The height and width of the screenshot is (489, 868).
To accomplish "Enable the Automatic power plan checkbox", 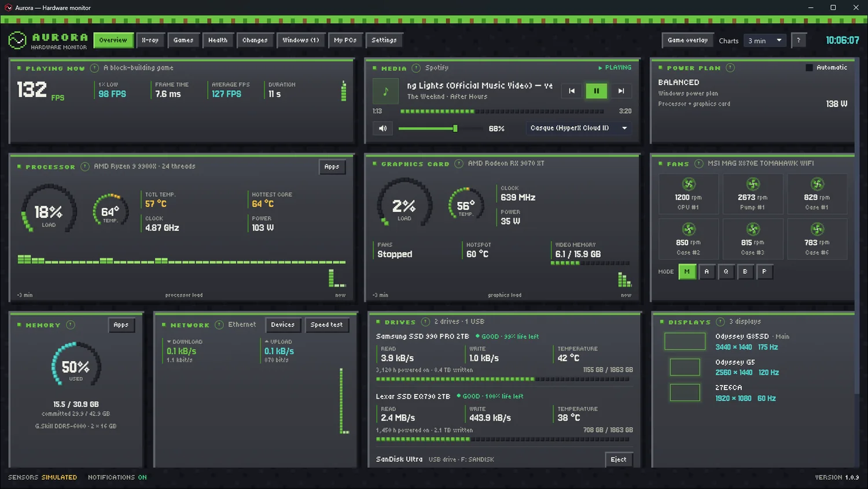I will (x=809, y=68).
